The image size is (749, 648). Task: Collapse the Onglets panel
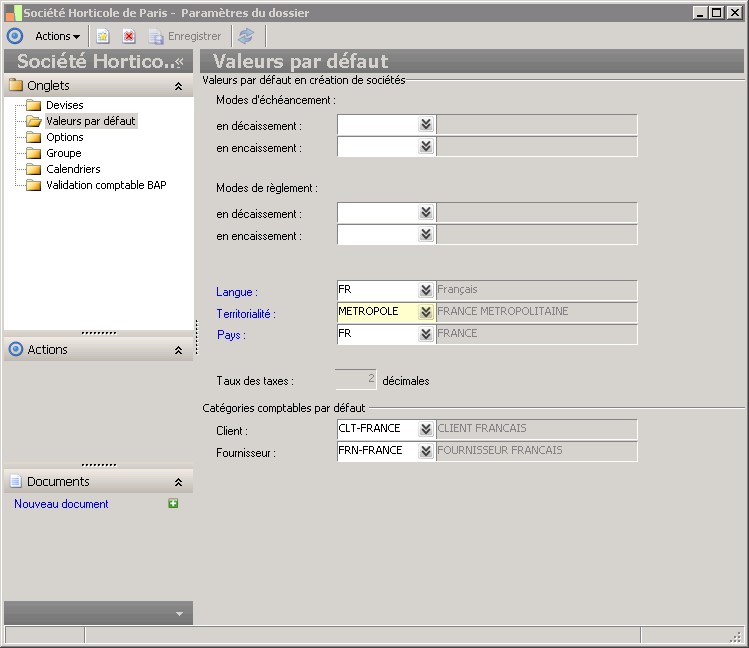178,87
